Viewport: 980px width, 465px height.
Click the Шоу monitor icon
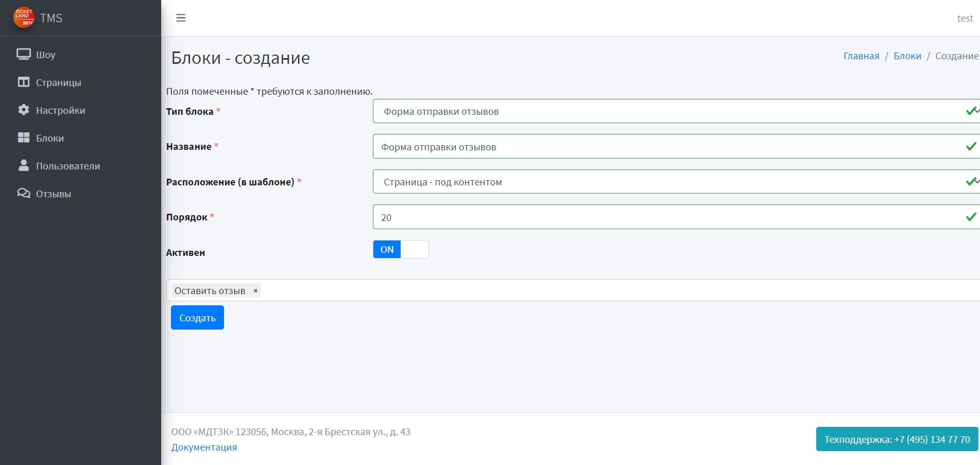pos(24,54)
